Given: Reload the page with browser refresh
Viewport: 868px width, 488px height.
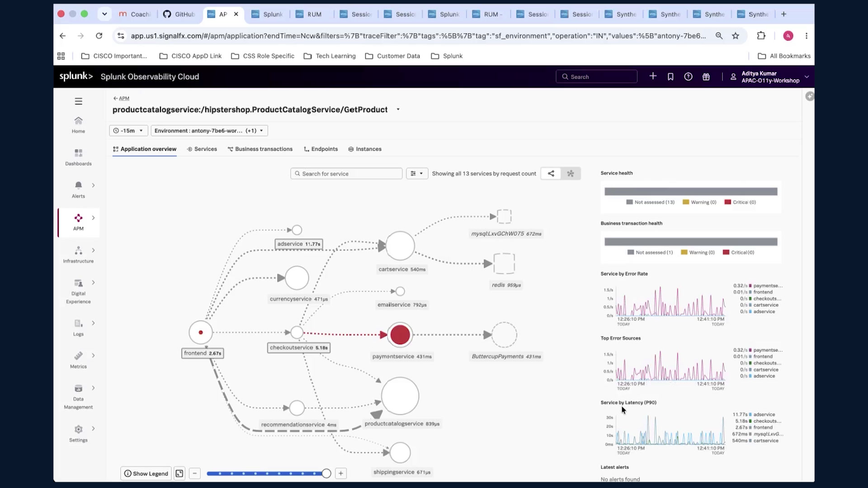Looking at the screenshot, I should [99, 36].
